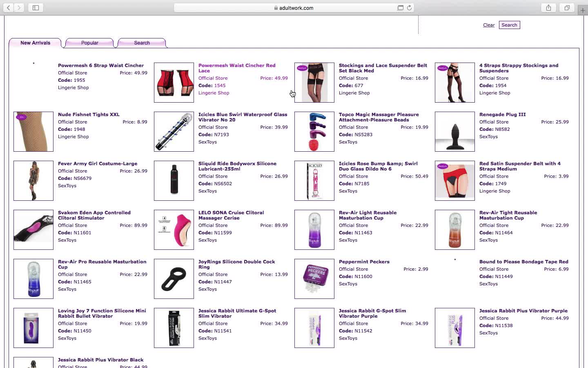This screenshot has height=368, width=588.
Task: Click SexToys under Renegade Plug III
Action: coord(488,137)
